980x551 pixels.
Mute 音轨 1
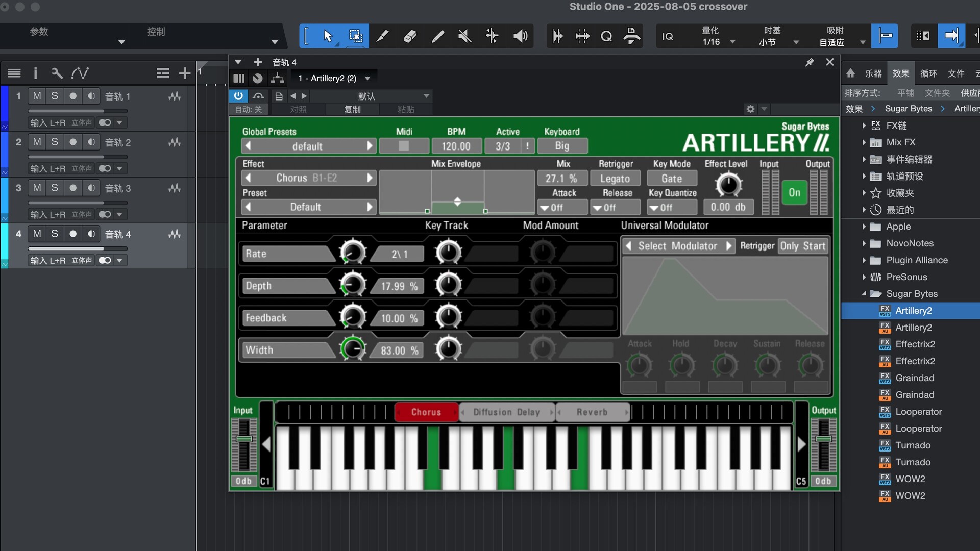point(37,96)
